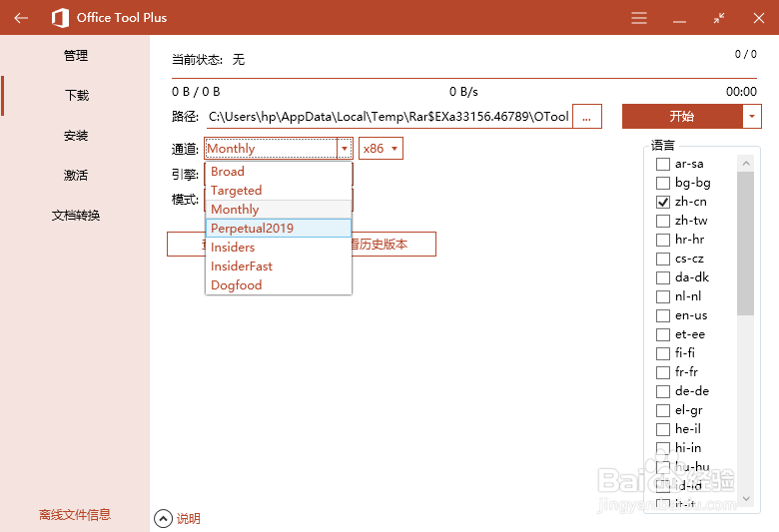Viewport: 779px width, 532px height.
Task: Check the et-ee language box
Action: (x=663, y=334)
